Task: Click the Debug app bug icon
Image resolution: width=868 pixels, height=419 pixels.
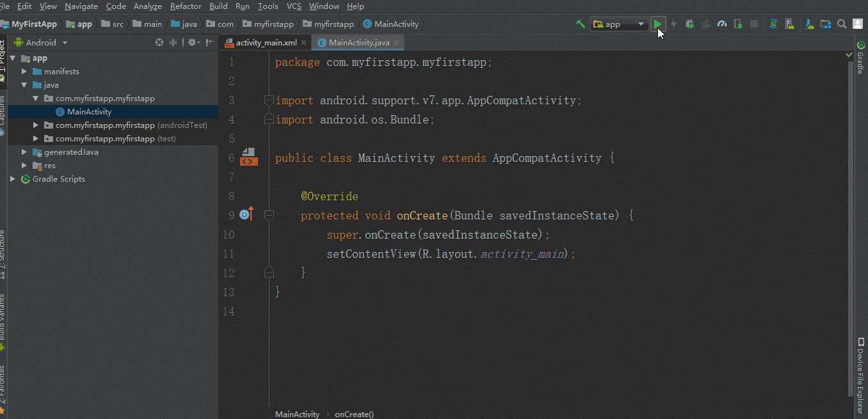Action: tap(689, 24)
